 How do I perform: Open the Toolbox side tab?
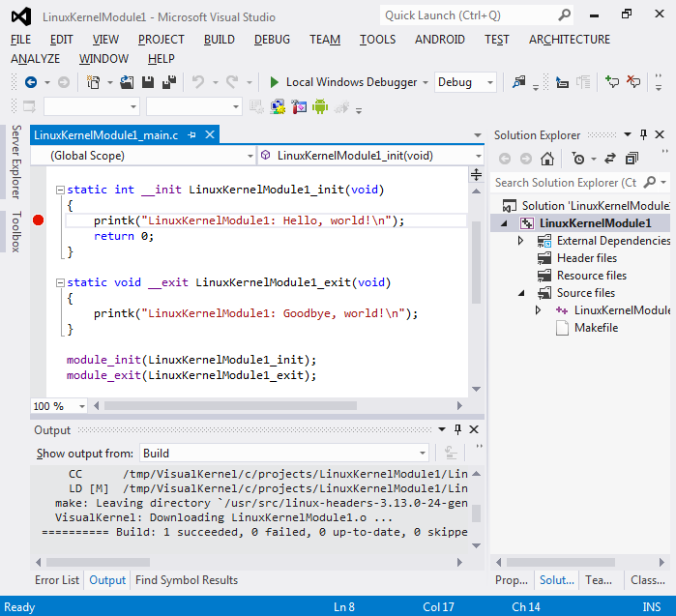tap(15, 232)
